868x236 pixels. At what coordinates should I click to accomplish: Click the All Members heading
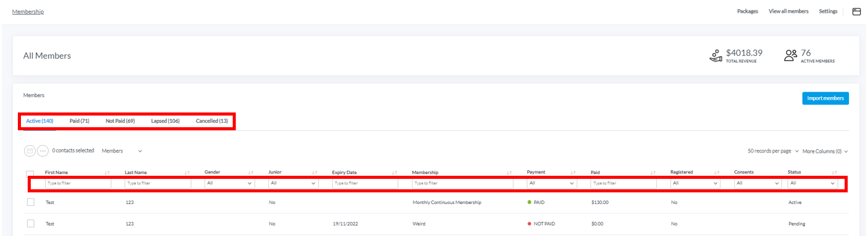click(x=47, y=56)
